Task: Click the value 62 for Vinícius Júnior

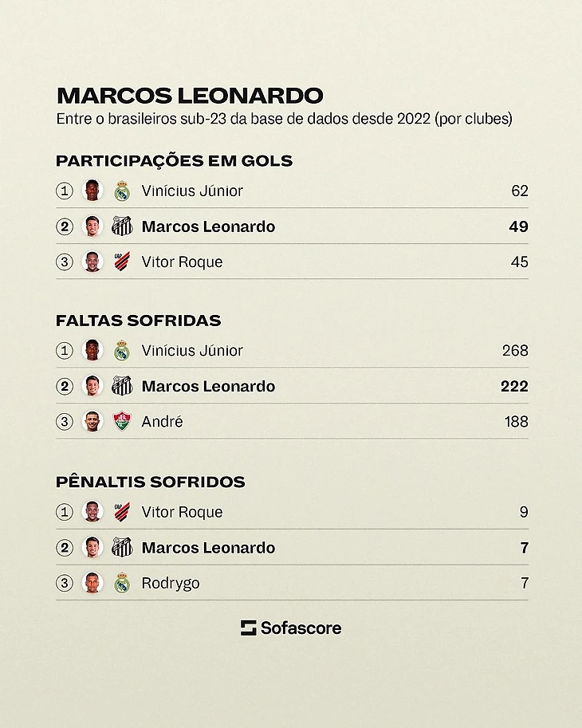Action: (519, 191)
